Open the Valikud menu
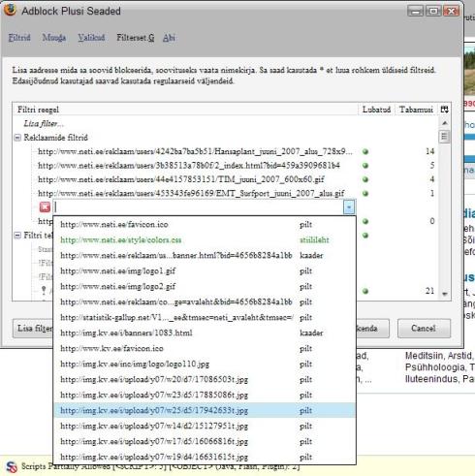The width and height of the screenshot is (475, 476). click(91, 38)
